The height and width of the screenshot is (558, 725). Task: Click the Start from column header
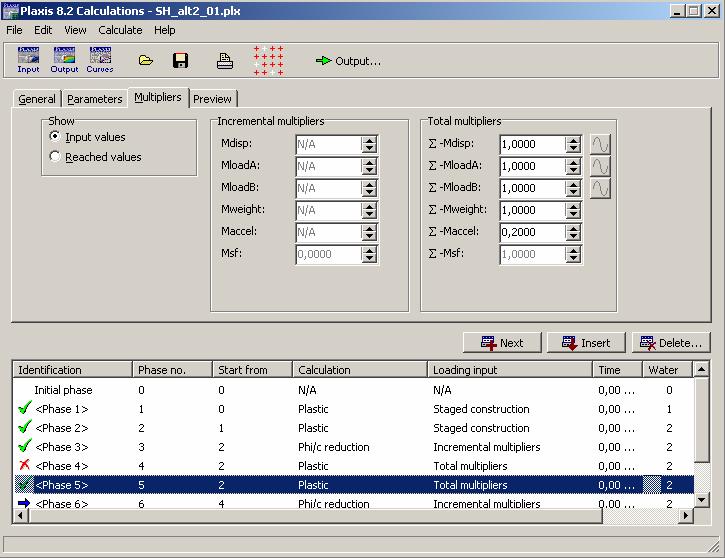click(x=252, y=370)
